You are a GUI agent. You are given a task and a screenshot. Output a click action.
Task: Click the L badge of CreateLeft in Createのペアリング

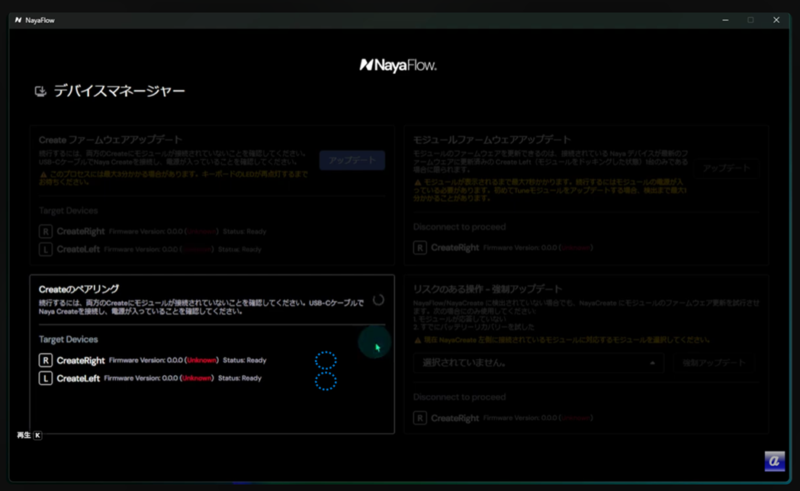tap(45, 378)
